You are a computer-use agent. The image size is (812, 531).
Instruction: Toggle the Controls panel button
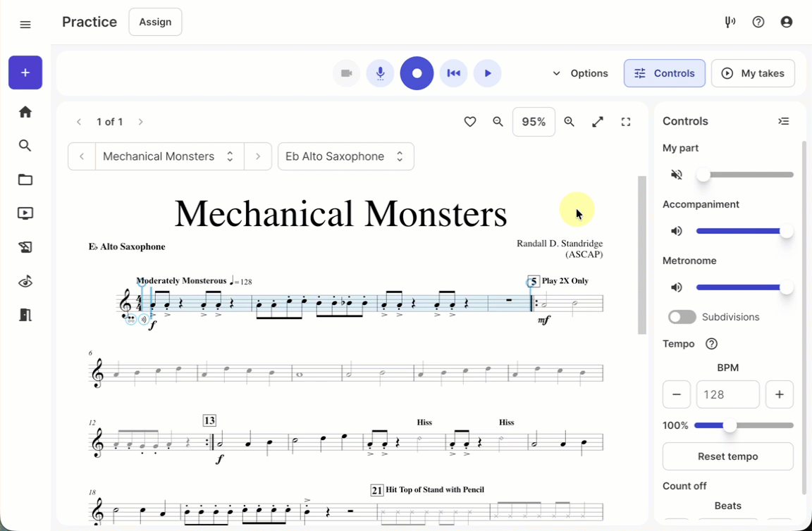665,73
